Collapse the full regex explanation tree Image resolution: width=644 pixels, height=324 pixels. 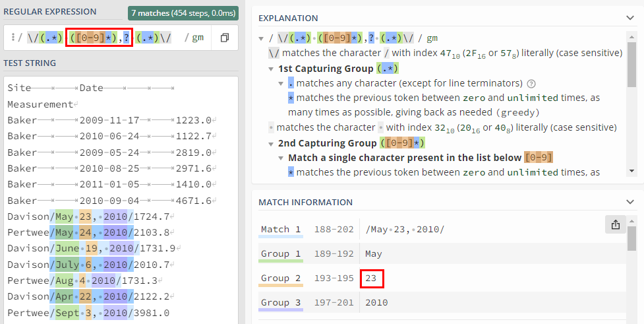(261, 39)
